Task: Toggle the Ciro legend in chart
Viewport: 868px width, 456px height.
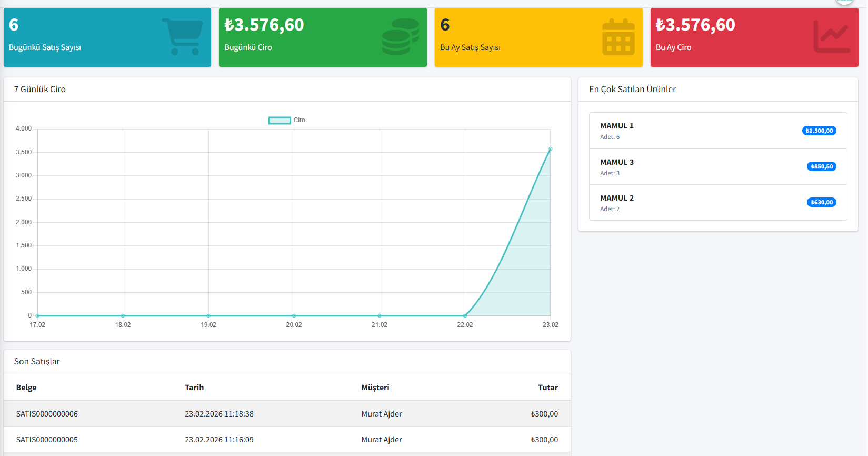Action: coord(286,120)
